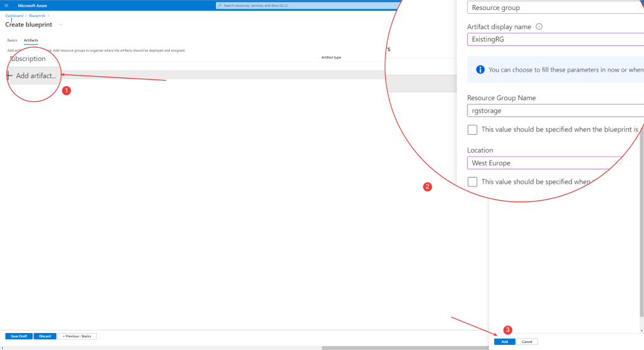Click the ellipsis next to Create blueprint title

[60, 25]
